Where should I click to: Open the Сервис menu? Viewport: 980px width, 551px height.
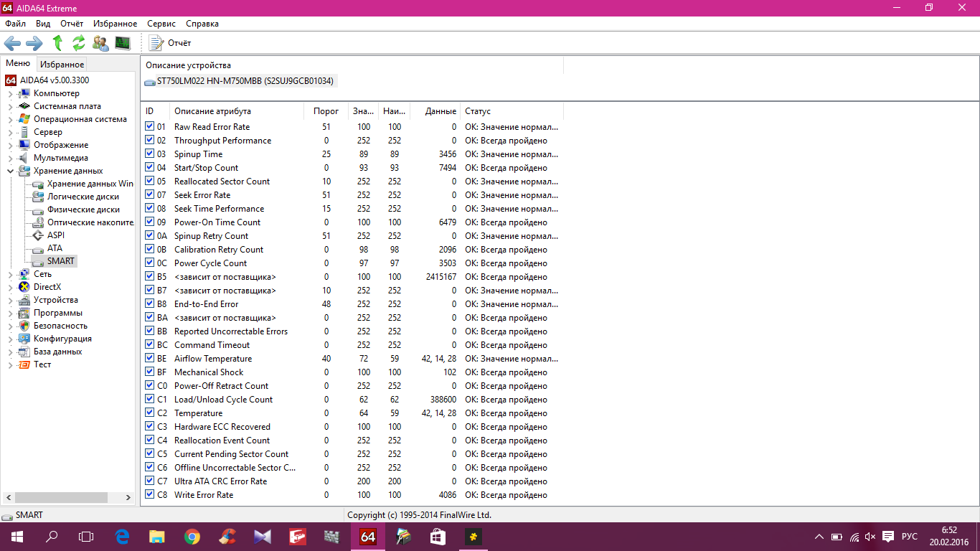(x=161, y=24)
